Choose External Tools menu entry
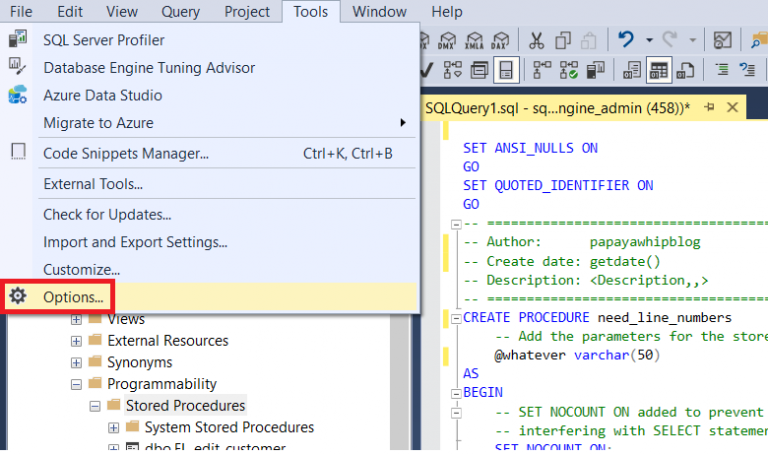The width and height of the screenshot is (768, 455). pyautogui.click(x=210, y=184)
